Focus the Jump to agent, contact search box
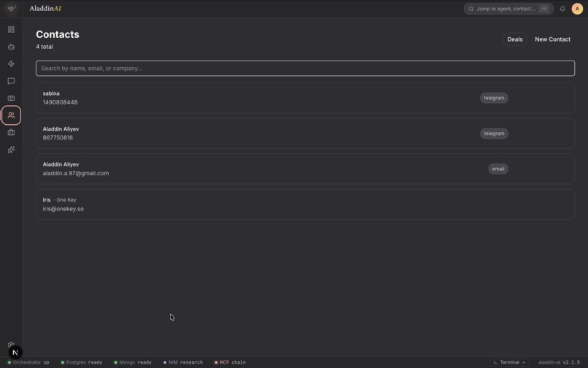The height and width of the screenshot is (368, 588). [508, 9]
